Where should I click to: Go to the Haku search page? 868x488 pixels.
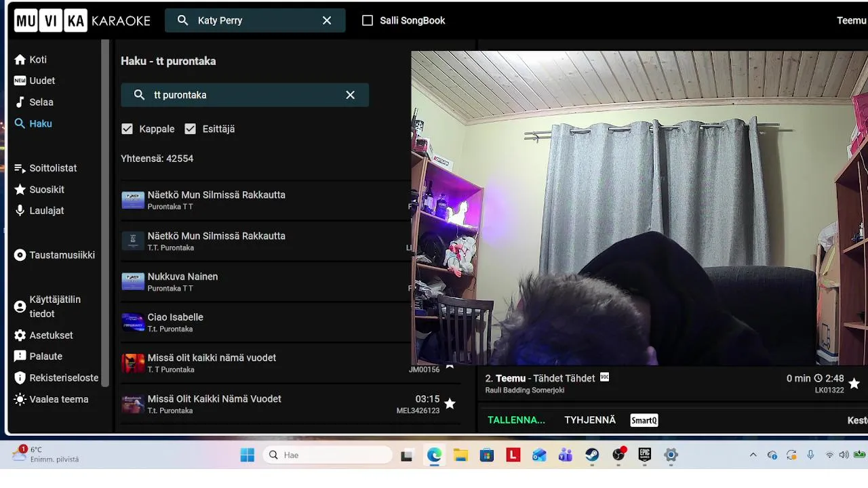(x=33, y=123)
